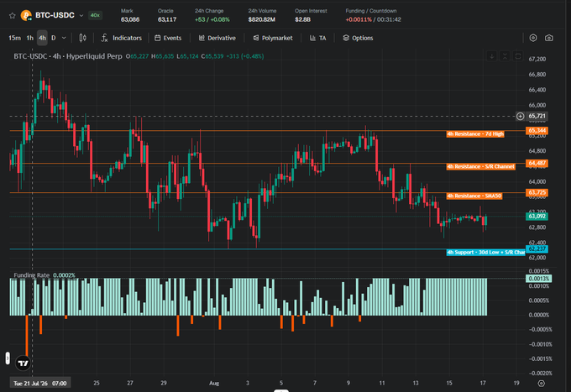Take a chart snapshot with camera icon
The height and width of the screenshot is (392, 571).
(549, 38)
